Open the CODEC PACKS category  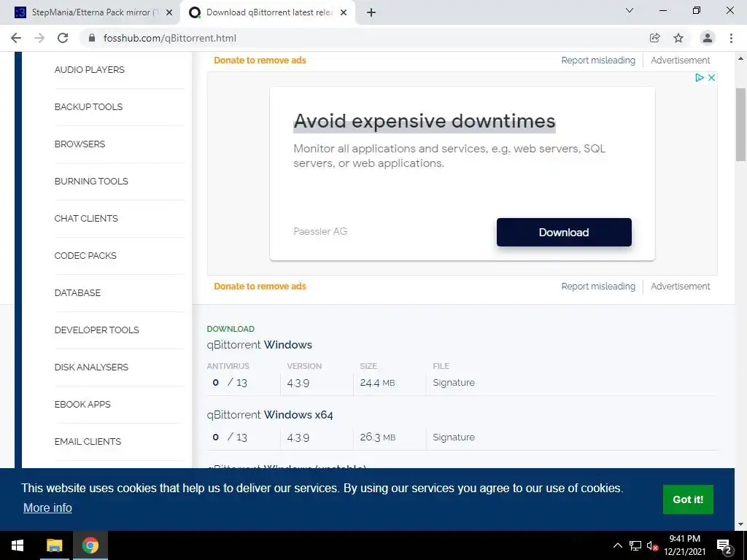(x=85, y=255)
